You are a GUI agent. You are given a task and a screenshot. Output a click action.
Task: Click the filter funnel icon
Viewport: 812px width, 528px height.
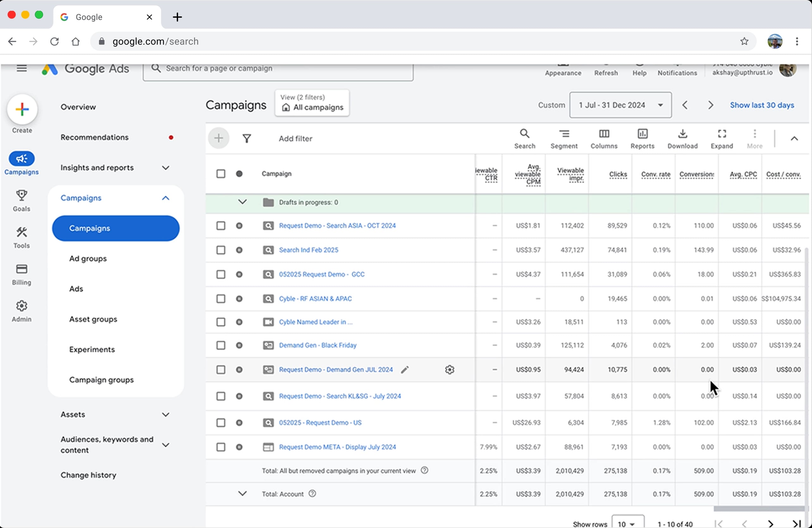pos(247,138)
